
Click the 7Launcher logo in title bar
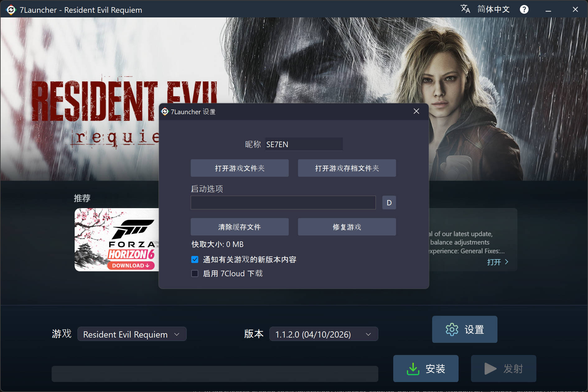[x=11, y=10]
